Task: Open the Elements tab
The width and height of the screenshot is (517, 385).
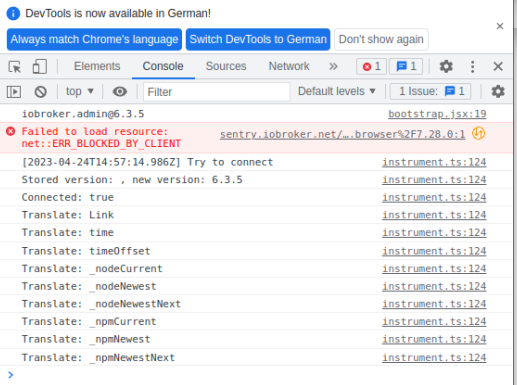Action: point(97,66)
